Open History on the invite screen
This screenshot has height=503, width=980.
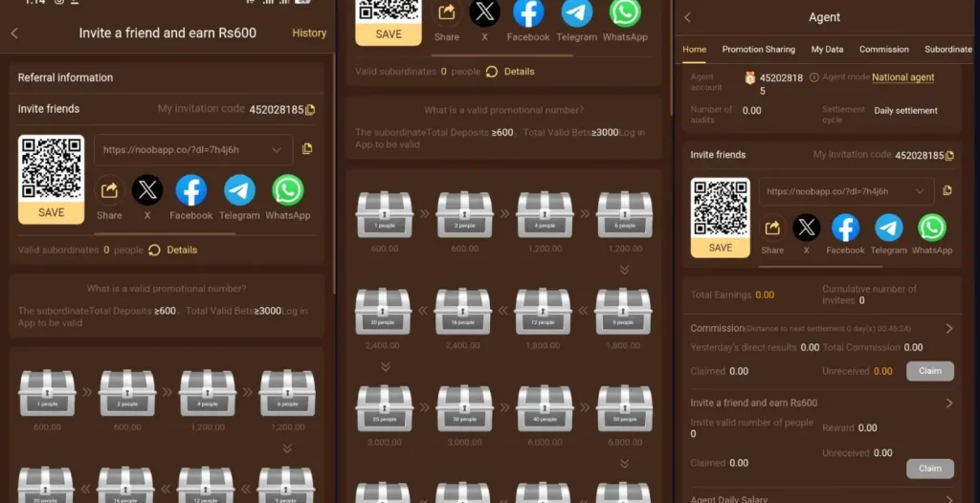[x=309, y=33]
